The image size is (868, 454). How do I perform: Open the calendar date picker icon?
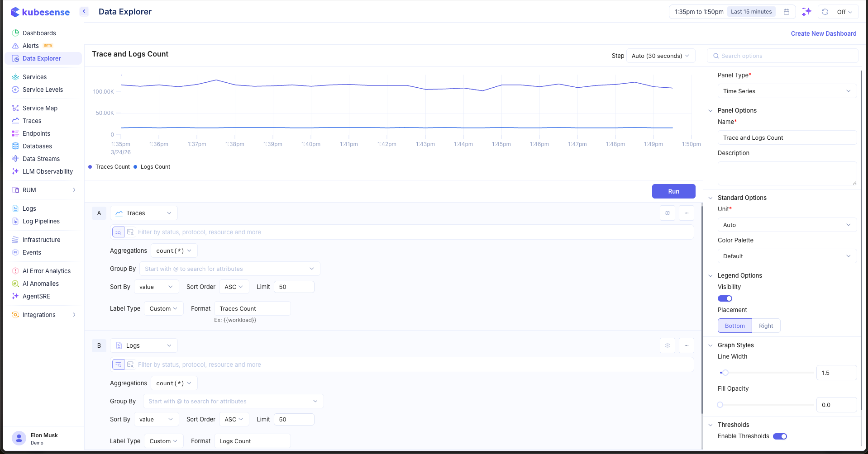click(x=787, y=12)
